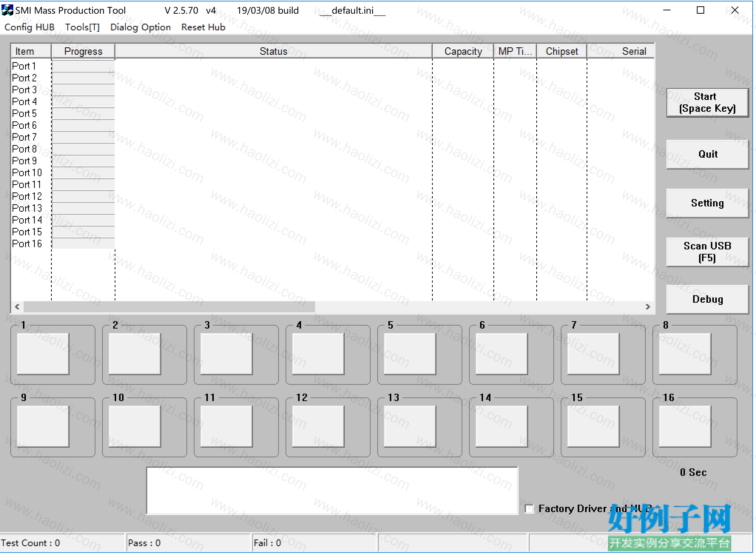
Task: Click the port 1 slot box
Action: pos(43,354)
